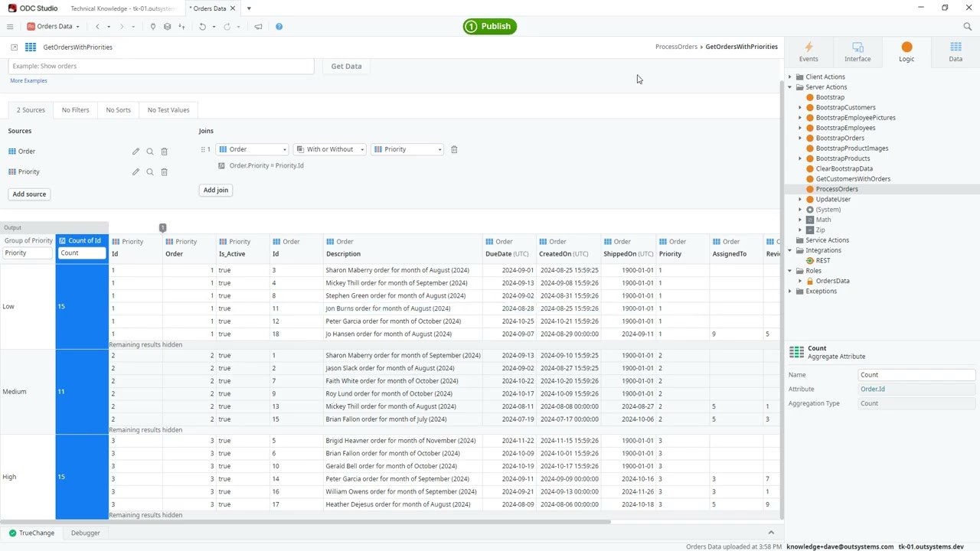Click the aggregate grid icon beside GetOrdersWithPriorities
This screenshot has width=980, height=551.
[x=31, y=47]
